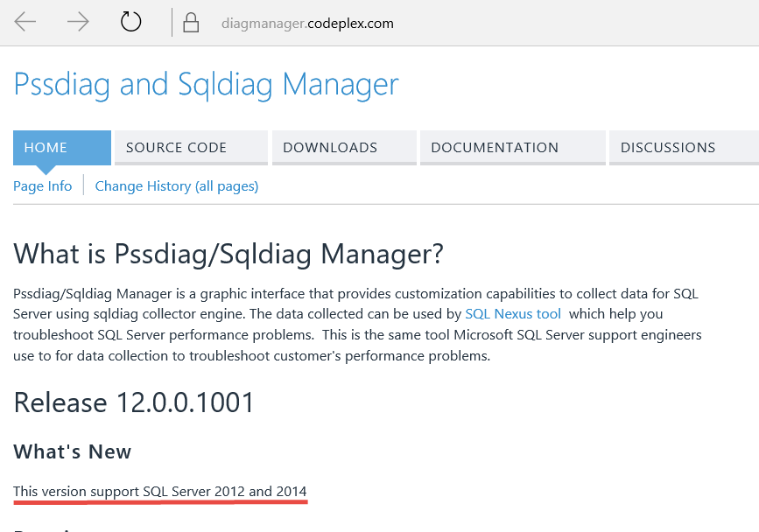759x532 pixels.
Task: Switch to the SOURCE CODE tab
Action: [x=191, y=147]
